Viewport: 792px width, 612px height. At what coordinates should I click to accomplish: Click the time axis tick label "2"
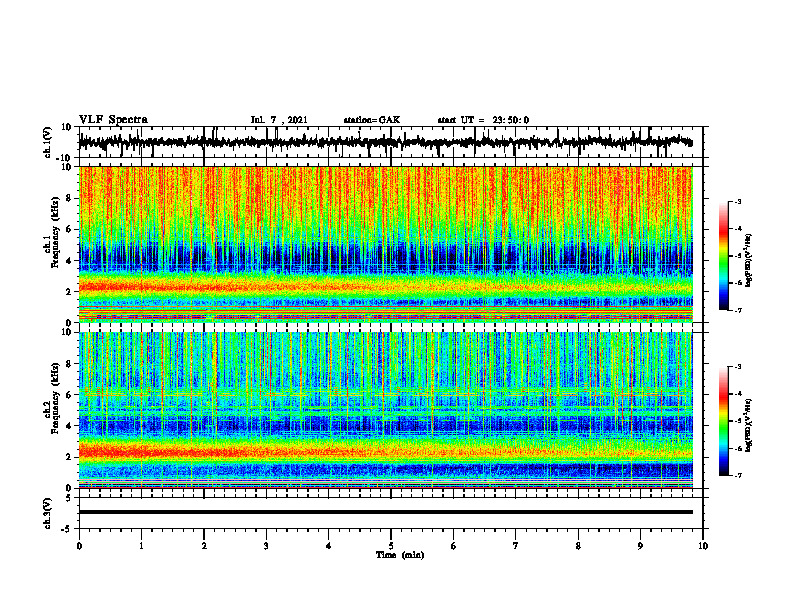(204, 546)
